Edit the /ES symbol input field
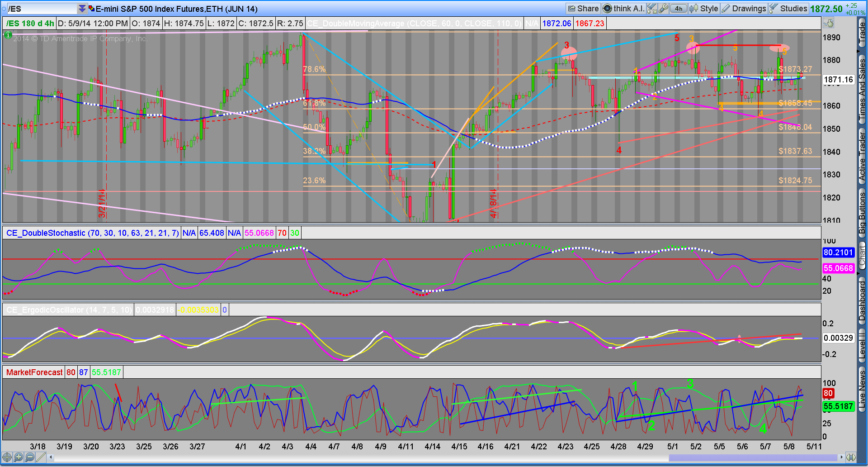Screen dimensions: 868x467 click(42, 9)
